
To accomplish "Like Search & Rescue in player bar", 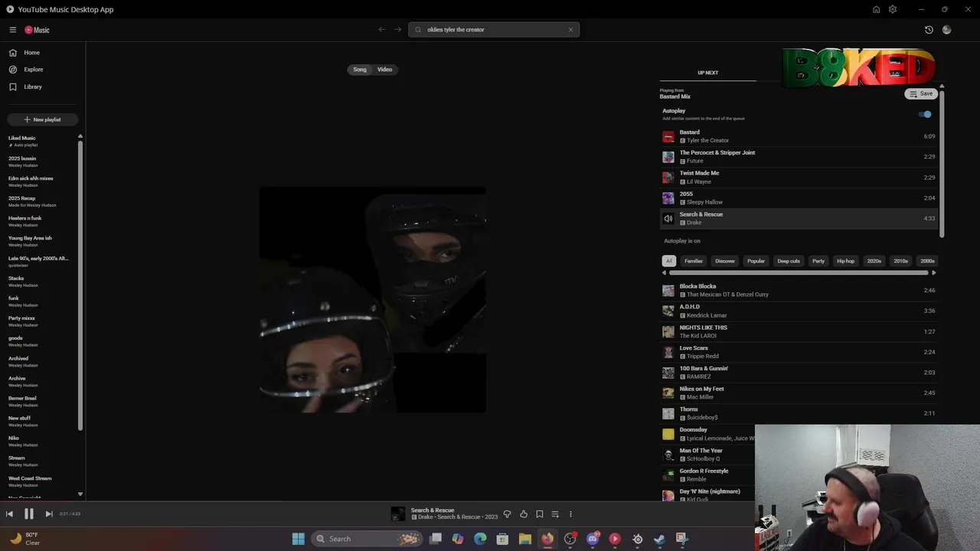I will pyautogui.click(x=524, y=514).
